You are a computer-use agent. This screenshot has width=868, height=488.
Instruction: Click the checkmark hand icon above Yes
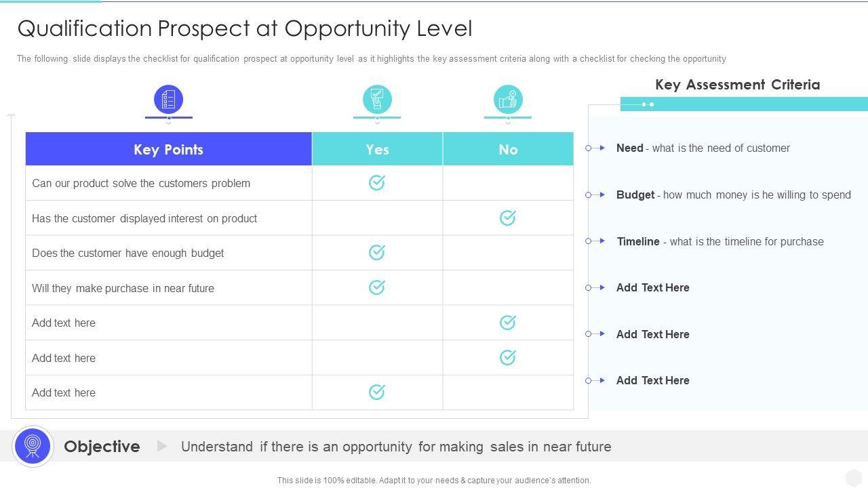pos(377,100)
